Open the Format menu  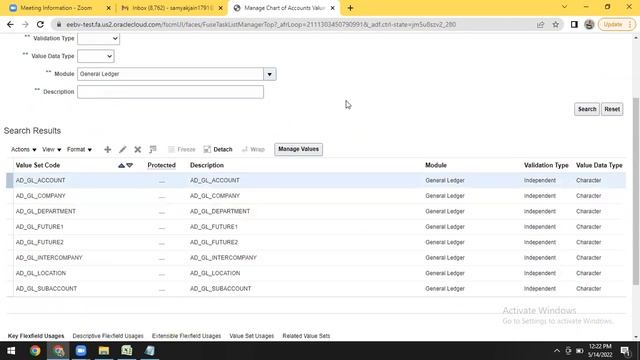[x=79, y=149]
